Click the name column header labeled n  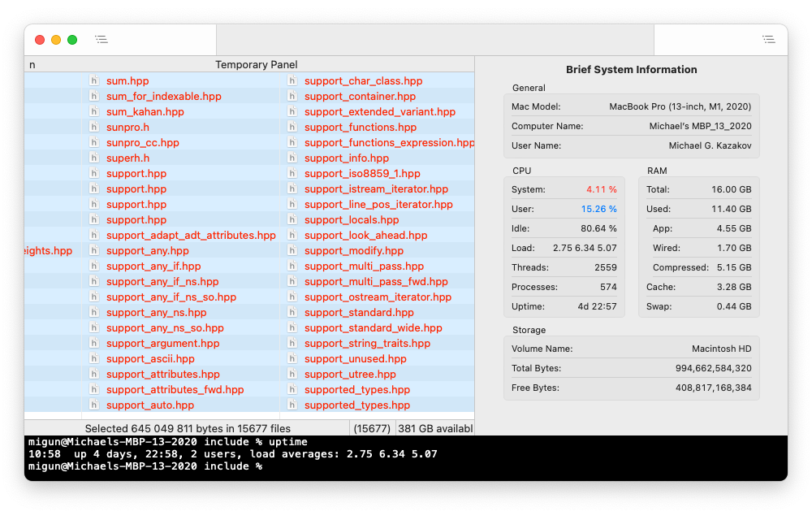tap(32, 64)
